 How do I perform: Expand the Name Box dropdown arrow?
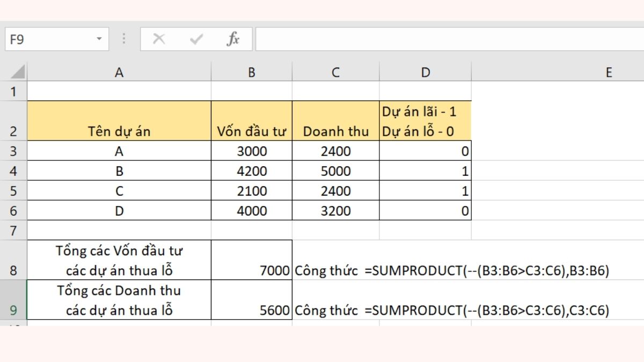tap(99, 39)
